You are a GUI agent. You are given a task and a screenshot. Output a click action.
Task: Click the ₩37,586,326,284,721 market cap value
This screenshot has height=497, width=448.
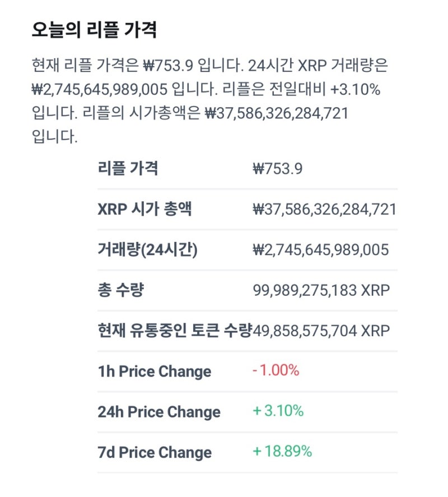pos(324,209)
